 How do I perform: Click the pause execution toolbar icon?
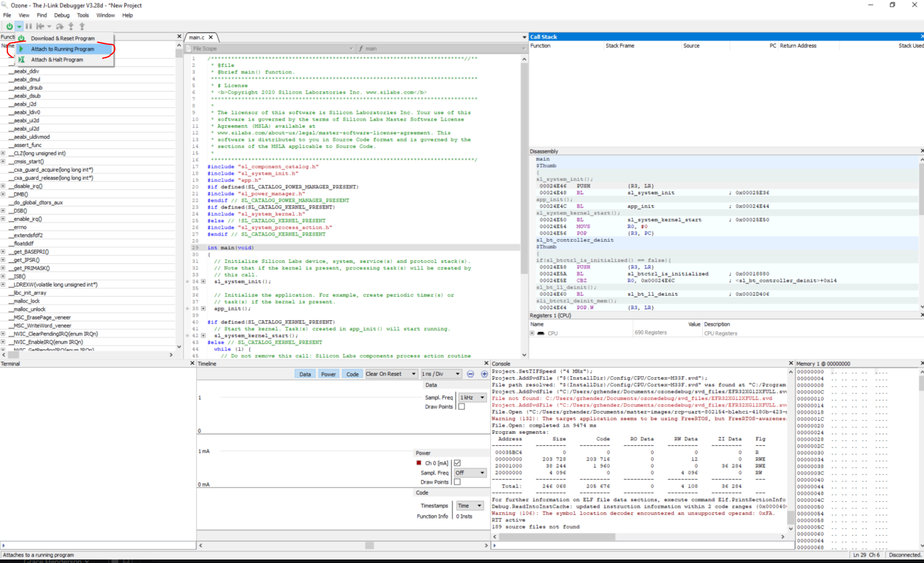tap(29, 26)
